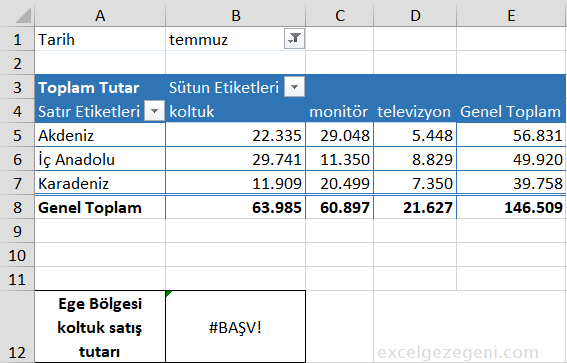Select row 2 header

tap(17, 63)
